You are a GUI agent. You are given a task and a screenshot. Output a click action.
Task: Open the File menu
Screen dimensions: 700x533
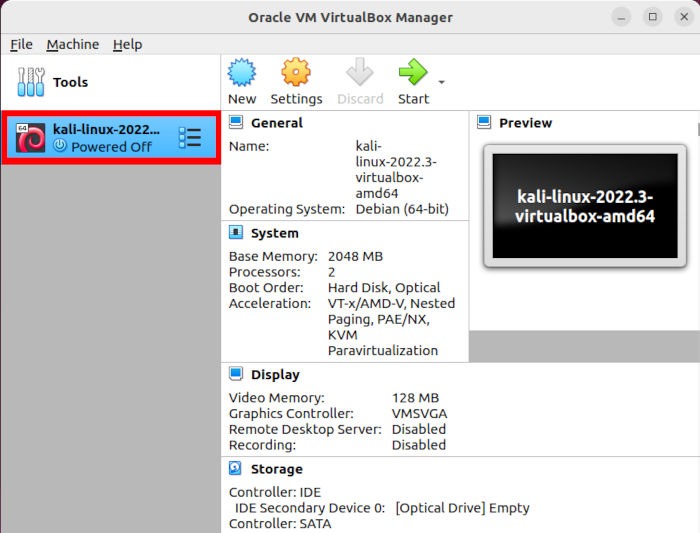(21, 45)
